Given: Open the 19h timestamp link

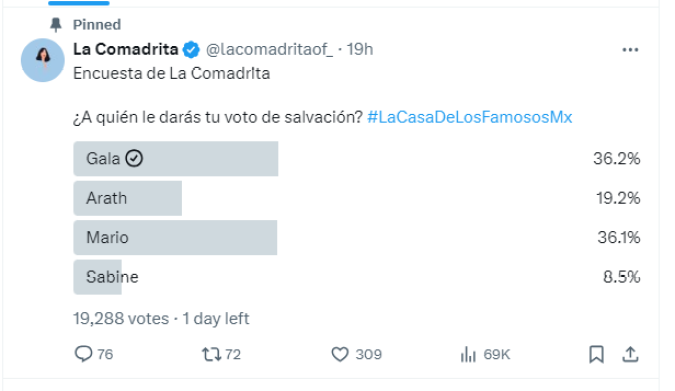Looking at the screenshot, I should 360,50.
